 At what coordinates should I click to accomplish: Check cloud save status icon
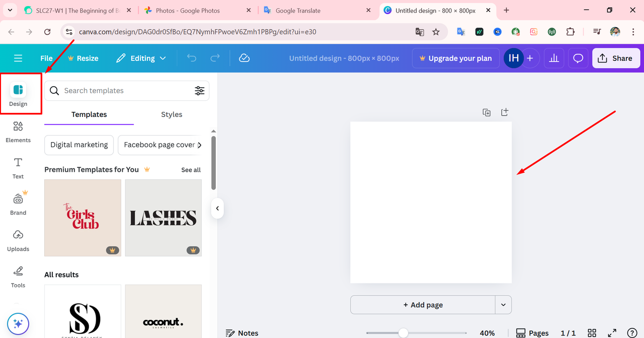point(245,58)
